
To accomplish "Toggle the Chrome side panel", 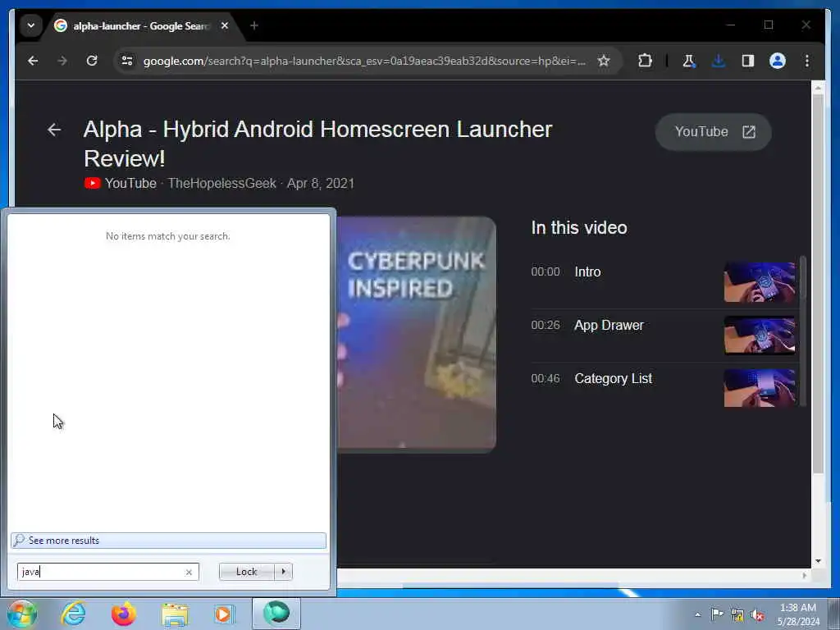I will [x=748, y=61].
